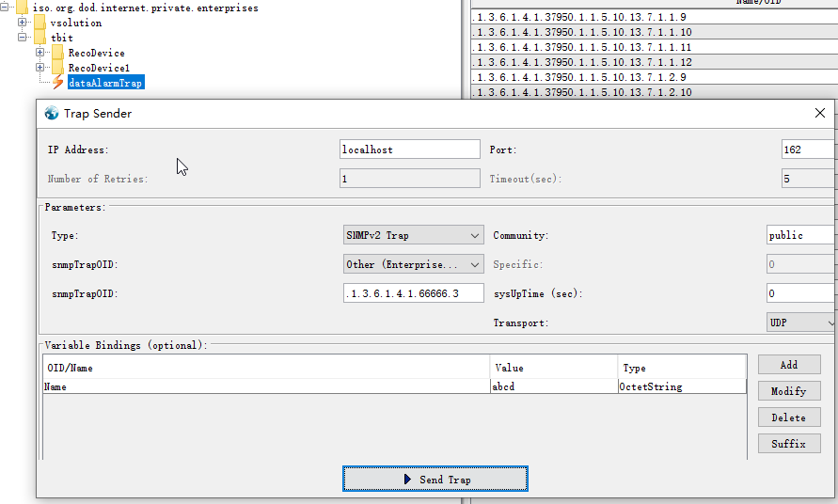Select the RecoDevice1 tree item
Image resolution: width=838 pixels, height=504 pixels.
pos(99,68)
